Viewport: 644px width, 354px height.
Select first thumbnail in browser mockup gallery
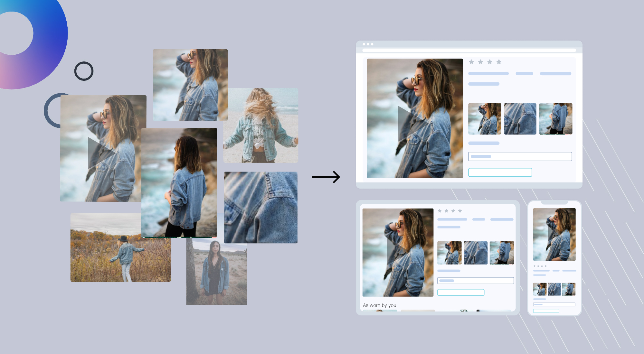click(485, 119)
